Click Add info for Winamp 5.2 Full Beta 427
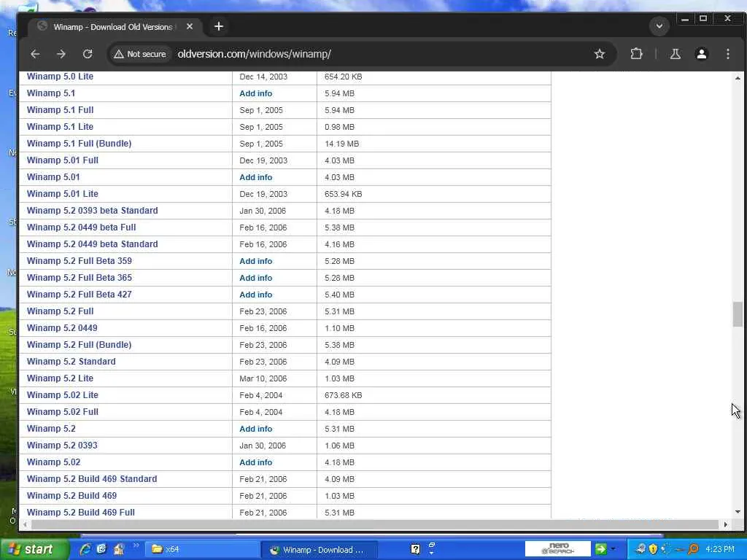The image size is (747, 560). coord(256,295)
